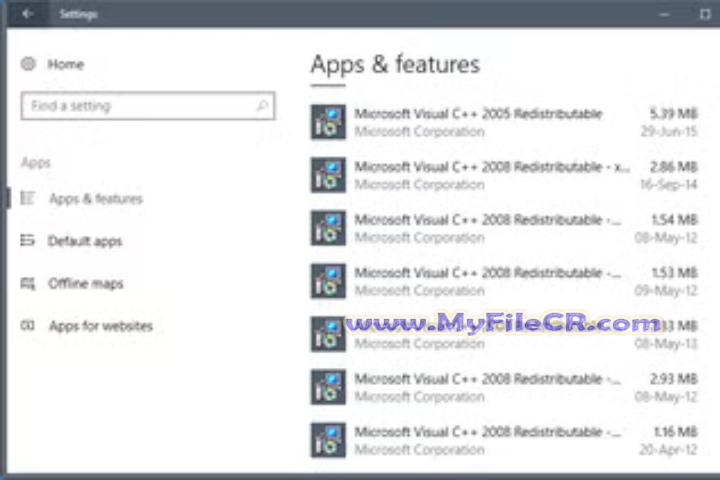Select the Apps & features icon in sidebar

(28, 198)
